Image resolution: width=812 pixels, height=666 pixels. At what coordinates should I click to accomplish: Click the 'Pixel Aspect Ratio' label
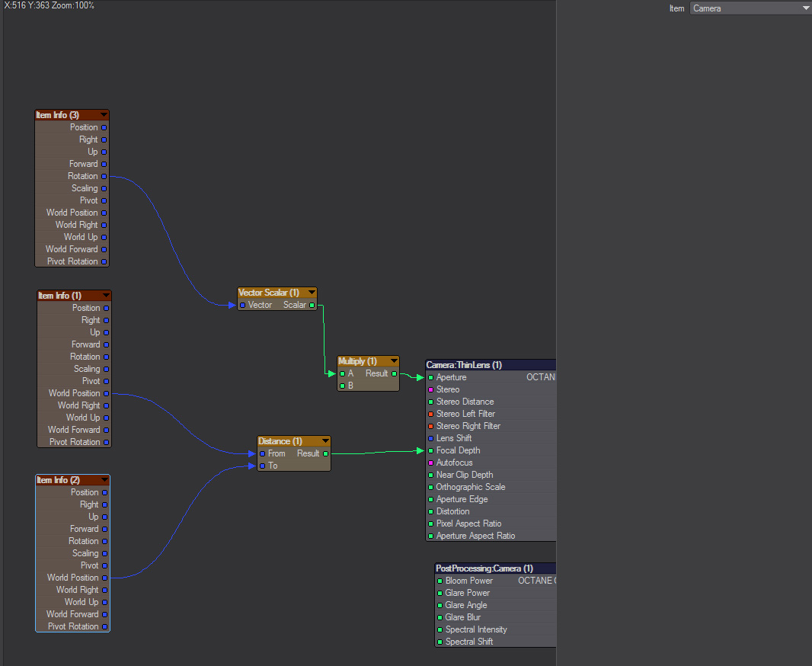[468, 524]
